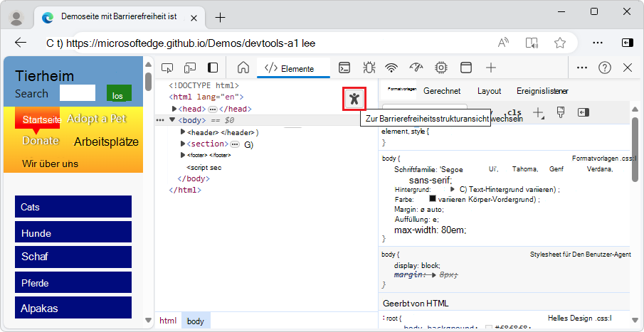Open the Memory chip tool
Image resolution: width=644 pixels, height=332 pixels.
tap(441, 68)
